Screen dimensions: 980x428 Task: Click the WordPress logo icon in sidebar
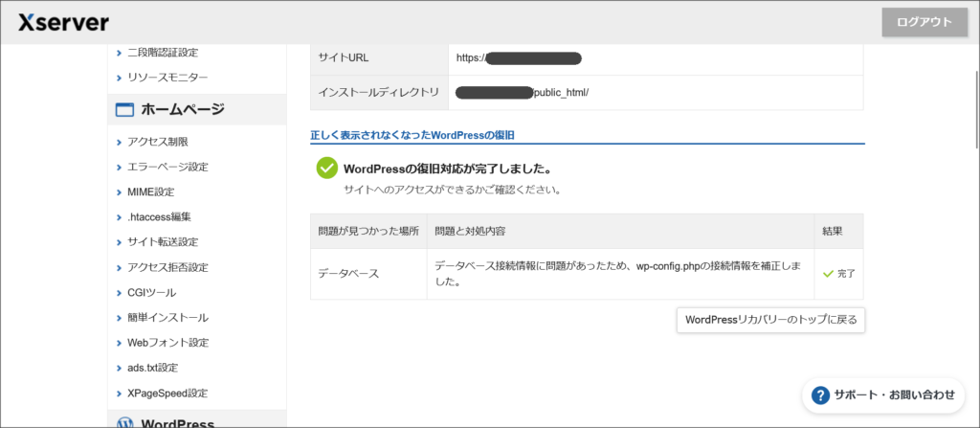(125, 423)
